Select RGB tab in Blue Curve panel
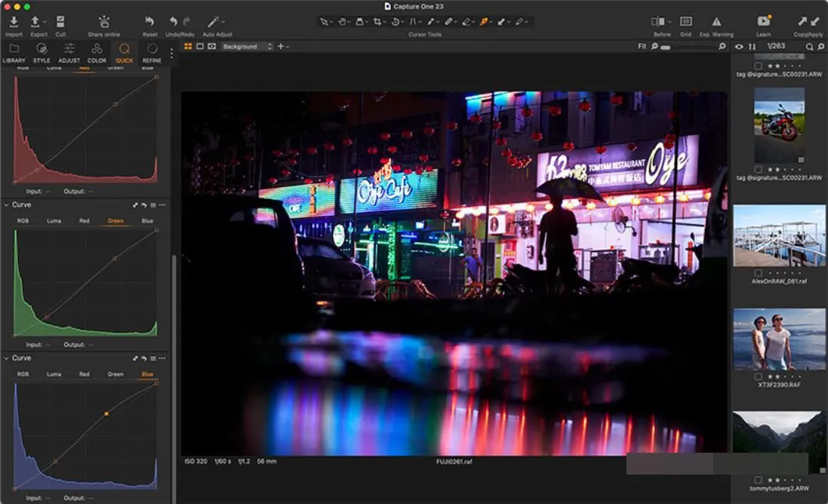 point(23,374)
